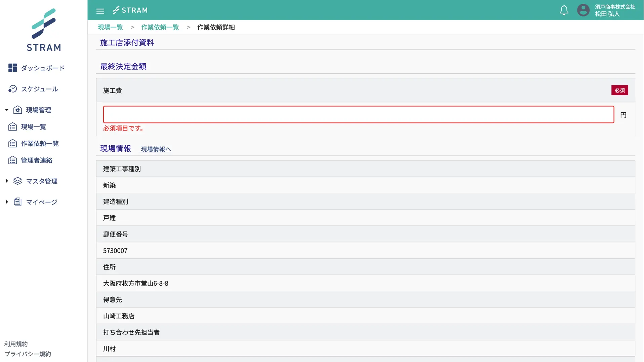Open the hamburger menu in header
Screen dimensions: 644x362
100,11
